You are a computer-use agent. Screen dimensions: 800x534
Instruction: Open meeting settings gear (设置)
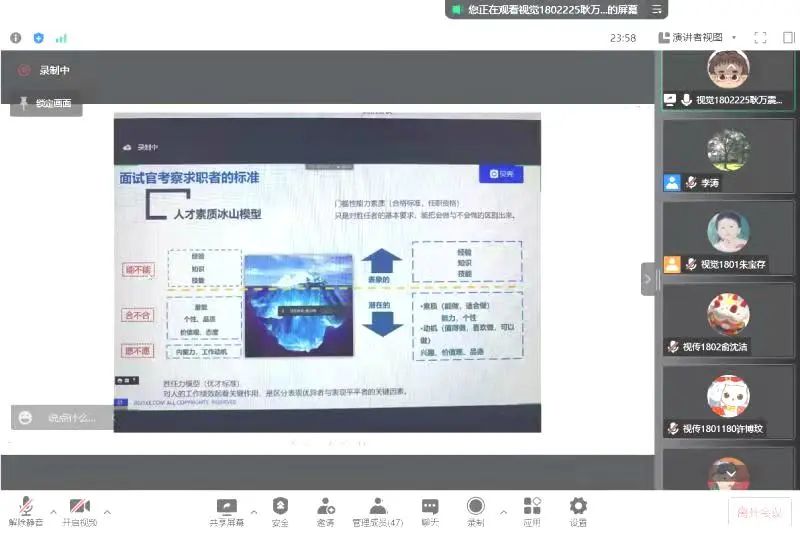click(x=578, y=510)
